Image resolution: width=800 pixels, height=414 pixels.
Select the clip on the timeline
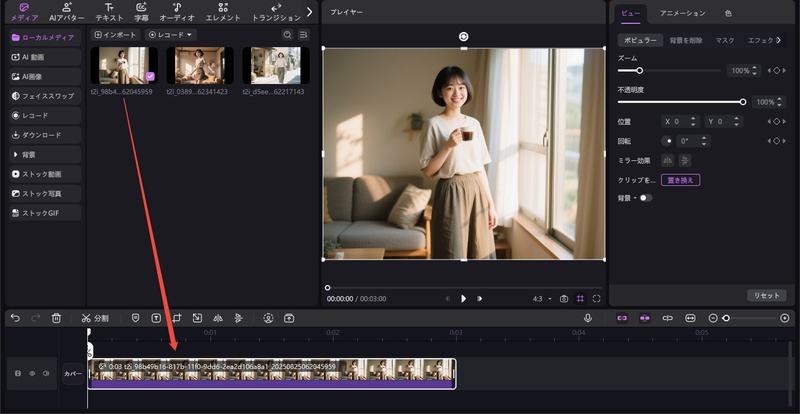coord(272,374)
